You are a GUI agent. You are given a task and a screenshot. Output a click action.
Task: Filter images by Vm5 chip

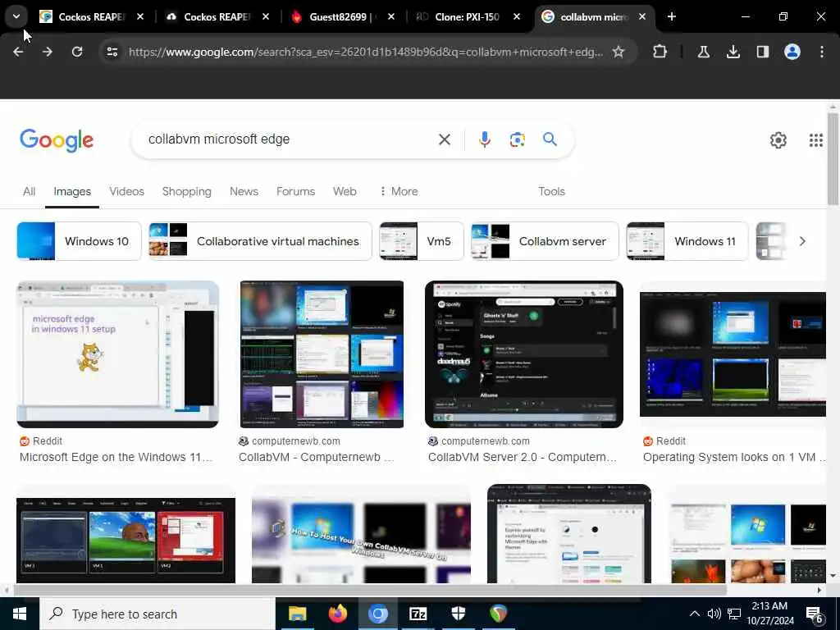tap(421, 241)
